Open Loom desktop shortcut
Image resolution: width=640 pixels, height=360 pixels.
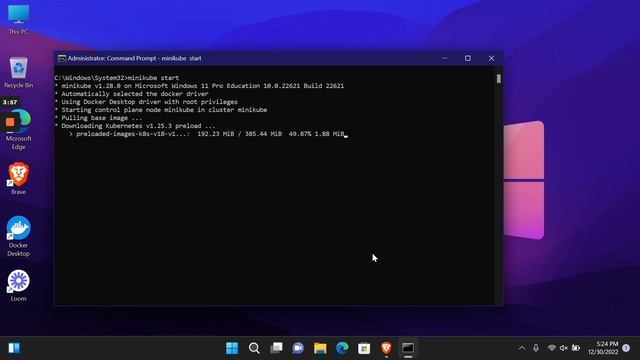coord(18,286)
